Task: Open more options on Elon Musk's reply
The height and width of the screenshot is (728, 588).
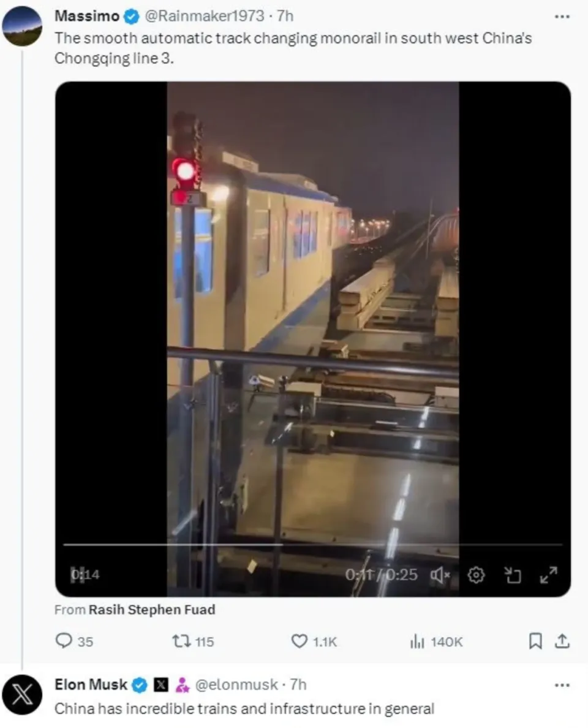Action: 562,684
